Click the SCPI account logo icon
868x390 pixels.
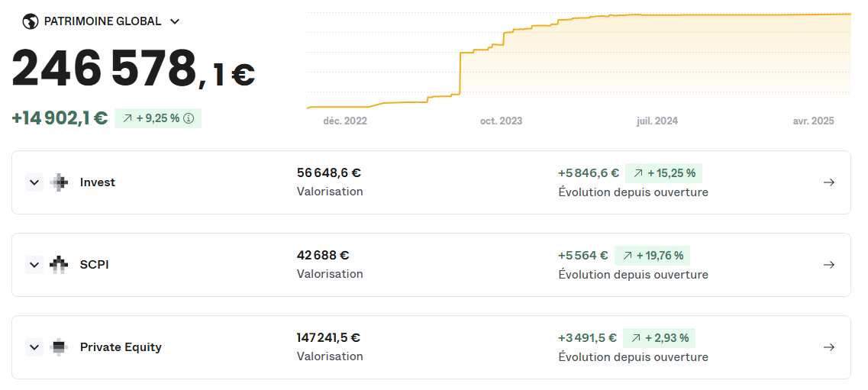[x=59, y=265]
